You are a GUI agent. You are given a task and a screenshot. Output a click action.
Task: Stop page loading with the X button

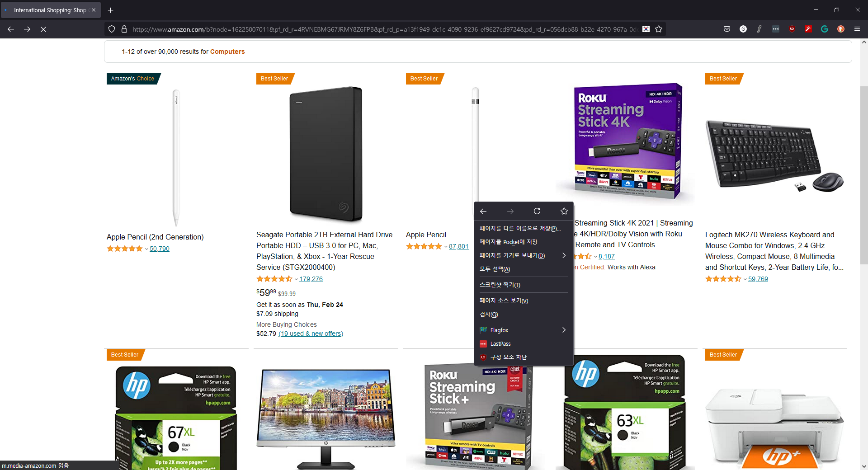click(x=43, y=29)
